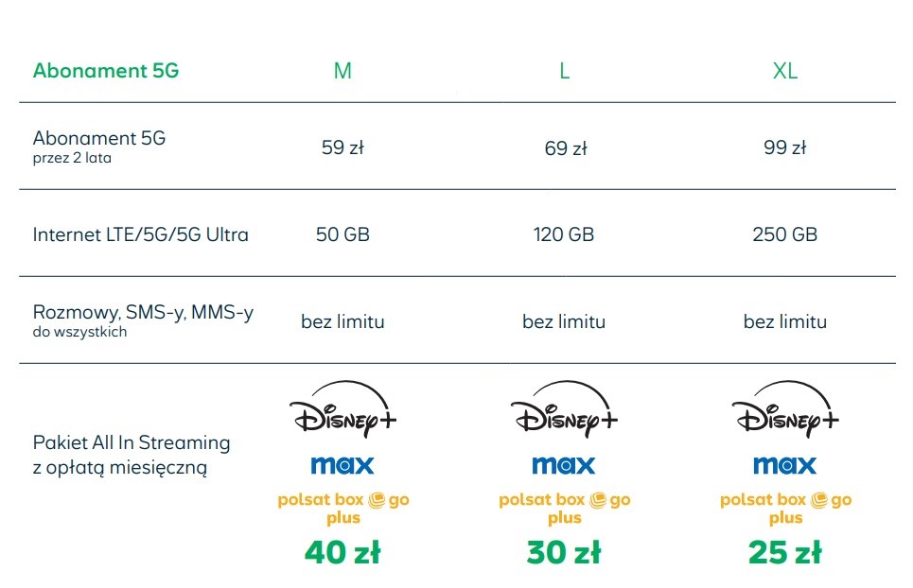
Task: Click the 250 GB internet allowance cell
Action: [x=785, y=234]
